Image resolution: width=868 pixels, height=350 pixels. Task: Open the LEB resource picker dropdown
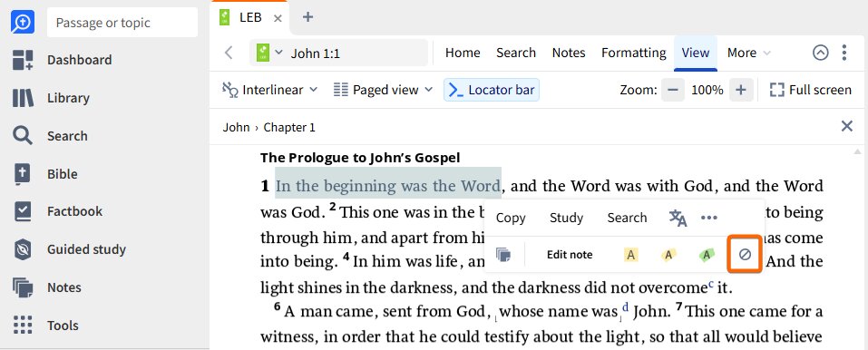coord(269,53)
